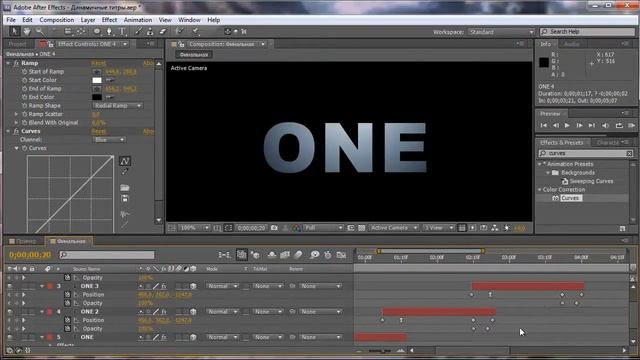Open blend Mode dropdown for ONE 3
The height and width of the screenshot is (360, 640).
pyautogui.click(x=222, y=286)
